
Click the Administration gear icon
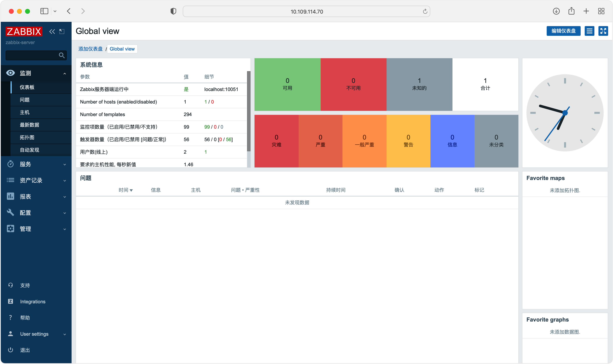coord(10,229)
